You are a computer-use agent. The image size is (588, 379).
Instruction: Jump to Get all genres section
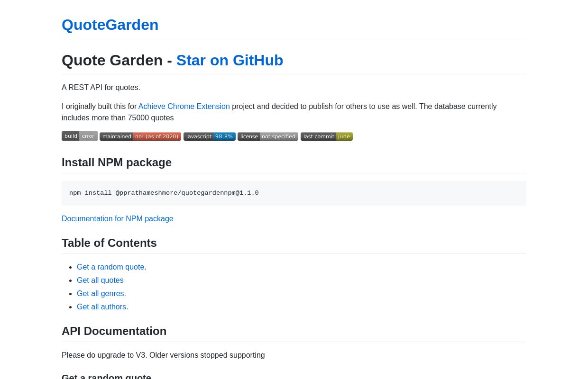[x=101, y=294]
